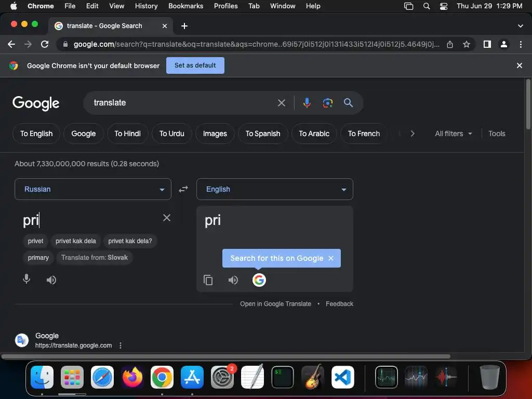The image size is (532, 399).
Task: Open the Window menu
Action: (x=283, y=6)
